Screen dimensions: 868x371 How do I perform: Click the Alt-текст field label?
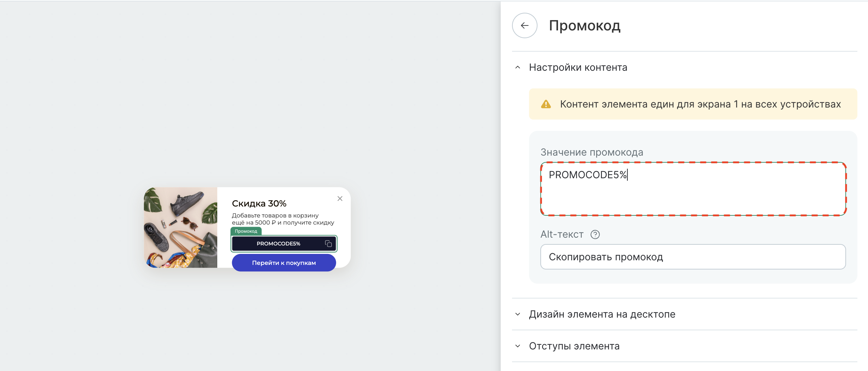pyautogui.click(x=562, y=234)
